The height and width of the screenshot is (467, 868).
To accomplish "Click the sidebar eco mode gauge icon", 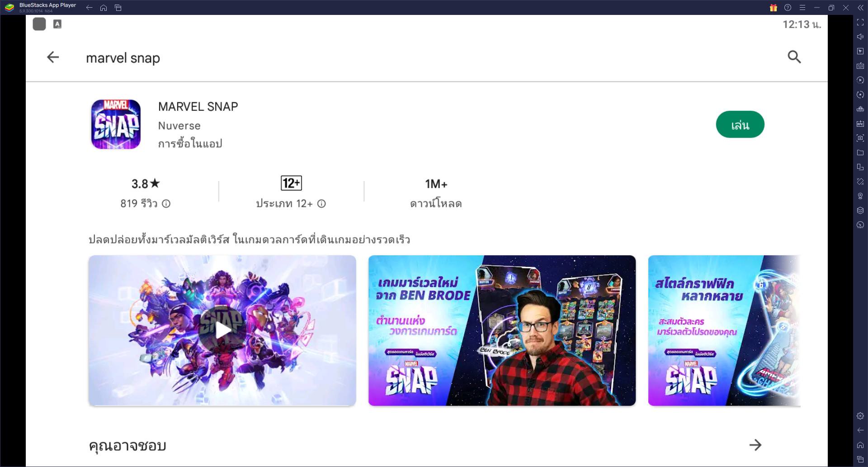I will point(860,225).
